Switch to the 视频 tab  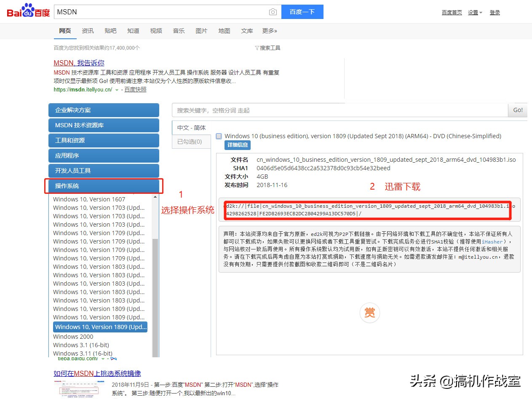click(x=156, y=30)
